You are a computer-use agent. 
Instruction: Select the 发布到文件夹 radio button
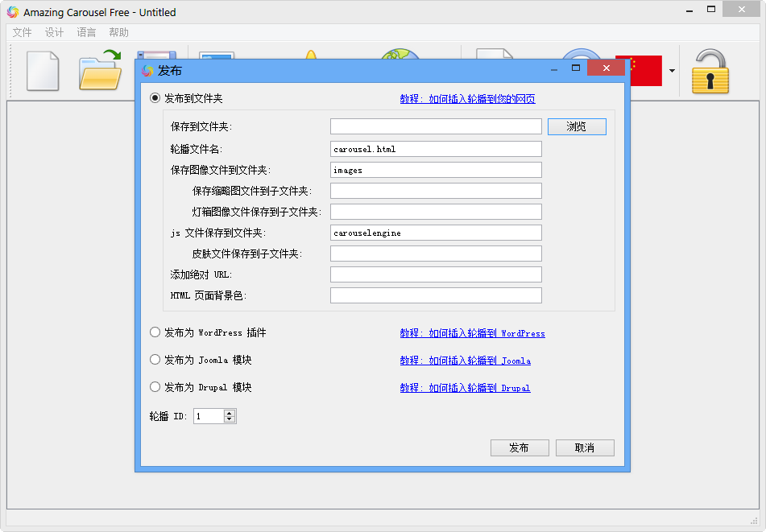pyautogui.click(x=155, y=98)
